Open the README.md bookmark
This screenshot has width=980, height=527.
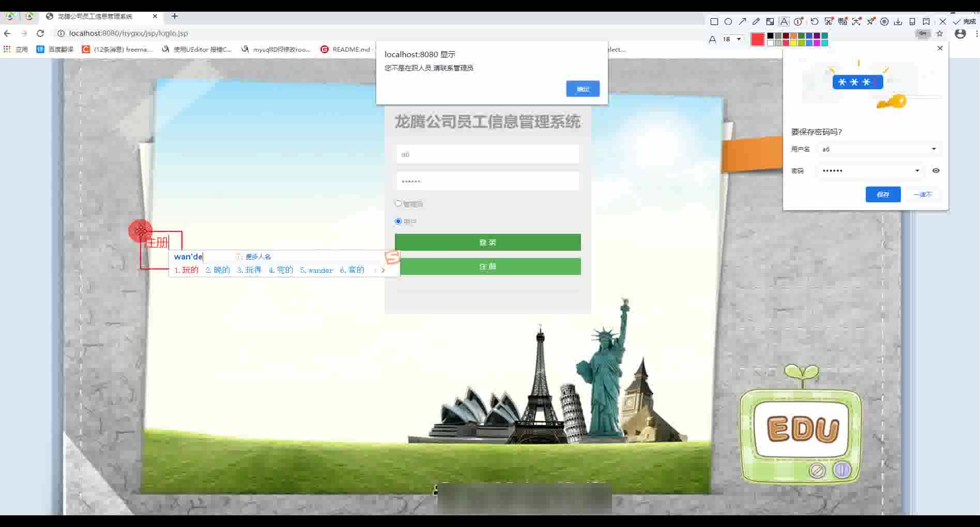[345, 50]
